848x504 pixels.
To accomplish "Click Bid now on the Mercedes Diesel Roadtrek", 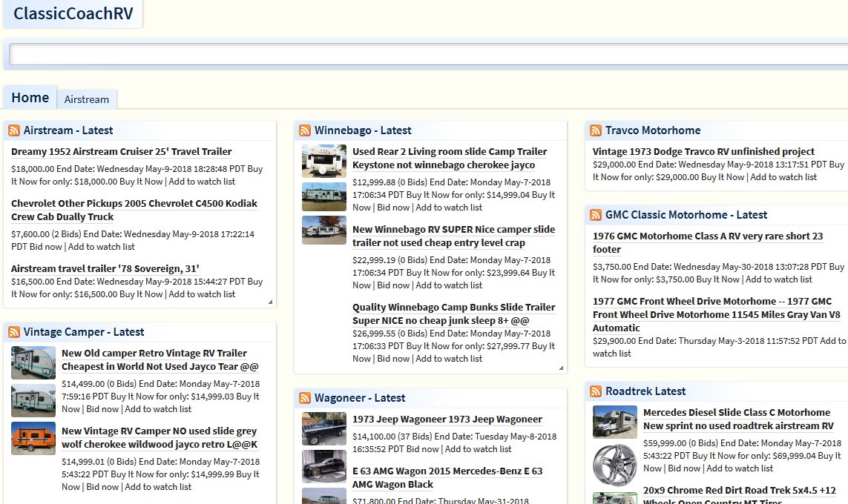I will [x=684, y=468].
